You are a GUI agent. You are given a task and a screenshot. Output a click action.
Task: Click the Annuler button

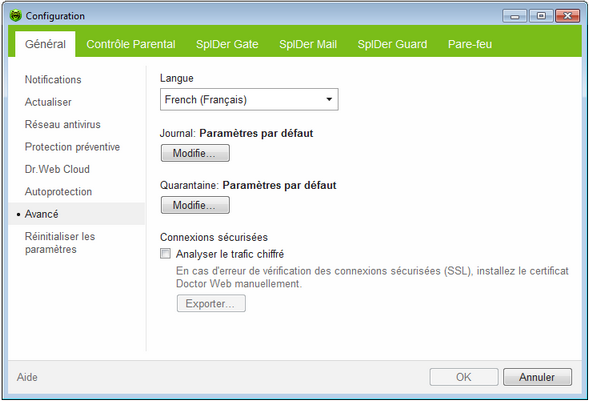tap(537, 377)
